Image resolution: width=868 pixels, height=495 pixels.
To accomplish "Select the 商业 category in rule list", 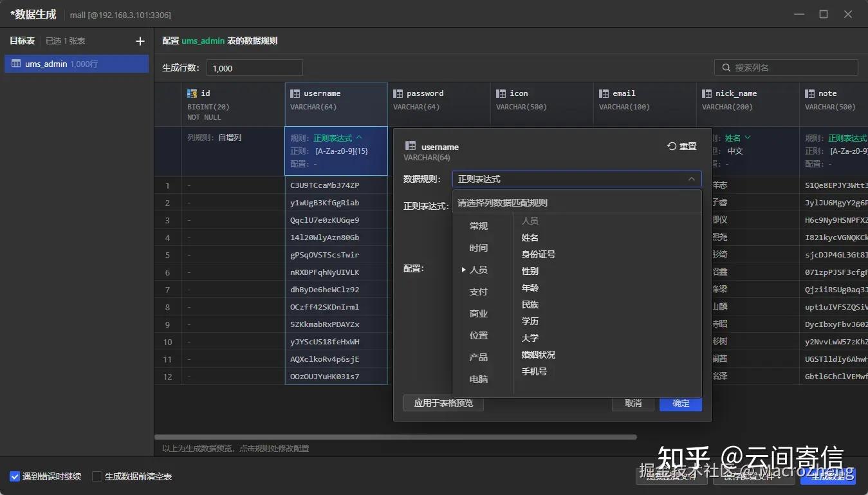I will [479, 313].
